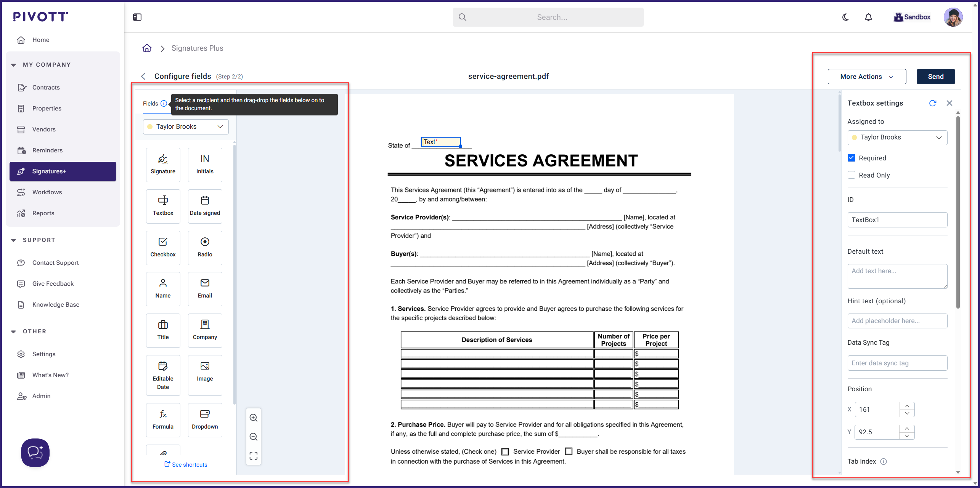This screenshot has width=980, height=488.
Task: Focus the Default text area
Action: pos(897,276)
